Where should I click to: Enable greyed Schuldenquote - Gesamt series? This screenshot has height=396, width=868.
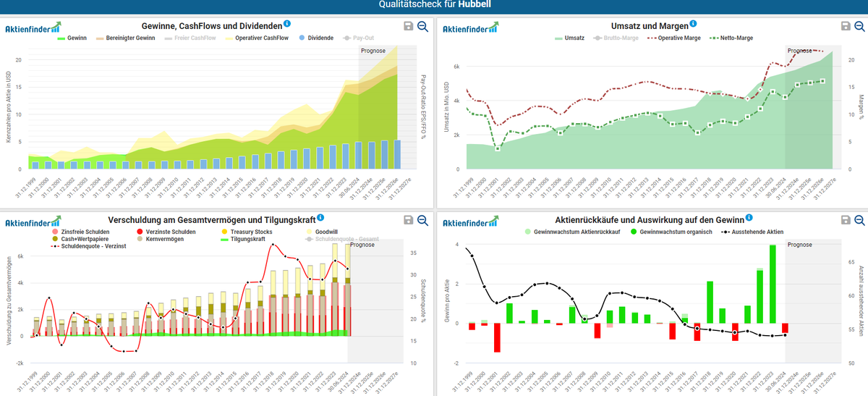342,238
